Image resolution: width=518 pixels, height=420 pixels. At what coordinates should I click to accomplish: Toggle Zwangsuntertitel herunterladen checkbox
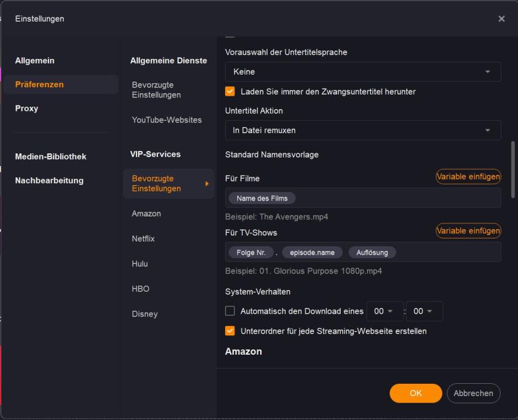[x=230, y=92]
